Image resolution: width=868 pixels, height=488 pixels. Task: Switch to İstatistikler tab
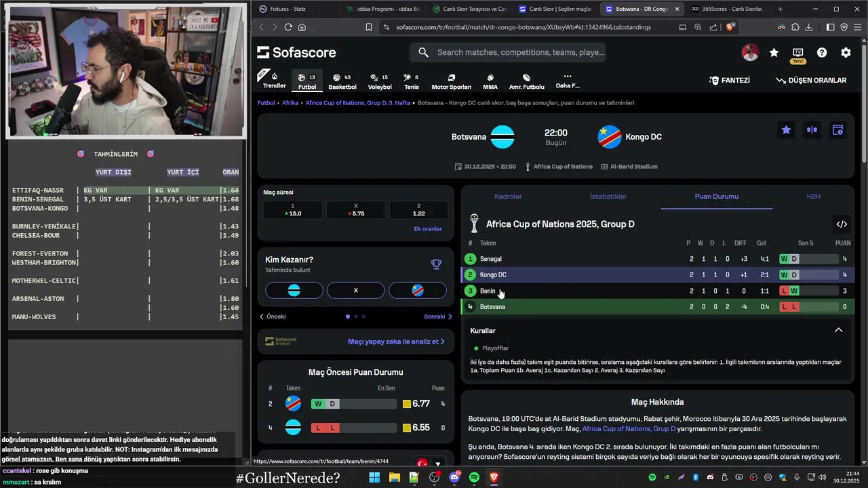click(x=608, y=197)
